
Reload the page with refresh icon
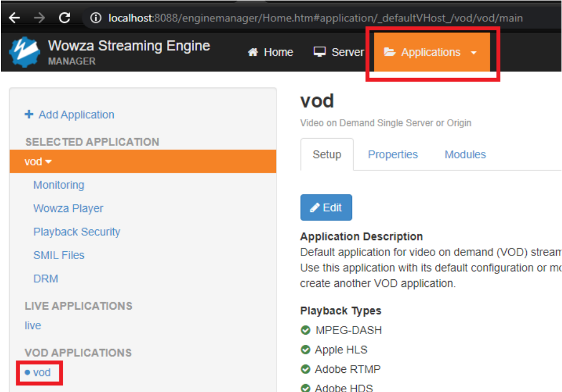coord(64,18)
